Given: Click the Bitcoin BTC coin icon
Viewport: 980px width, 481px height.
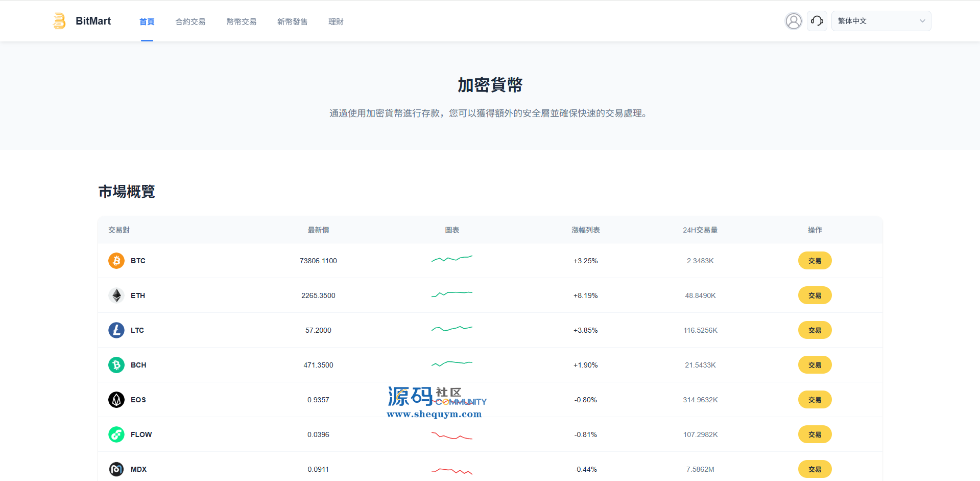Looking at the screenshot, I should pyautogui.click(x=116, y=261).
